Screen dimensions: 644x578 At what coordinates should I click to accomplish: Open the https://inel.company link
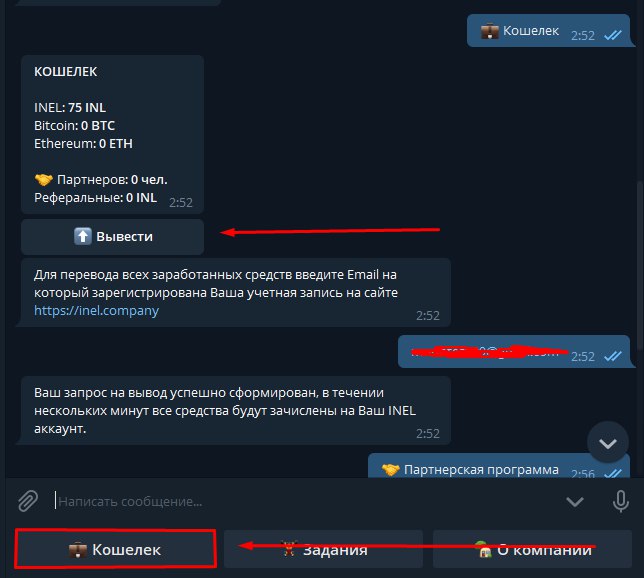click(x=96, y=310)
